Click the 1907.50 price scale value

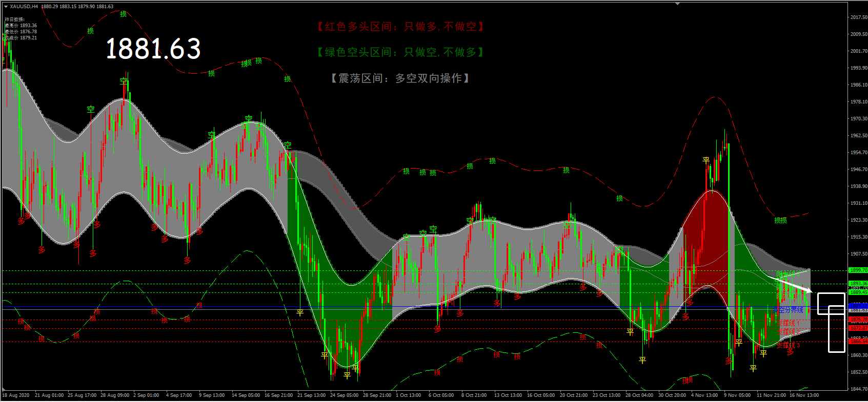[x=859, y=254]
